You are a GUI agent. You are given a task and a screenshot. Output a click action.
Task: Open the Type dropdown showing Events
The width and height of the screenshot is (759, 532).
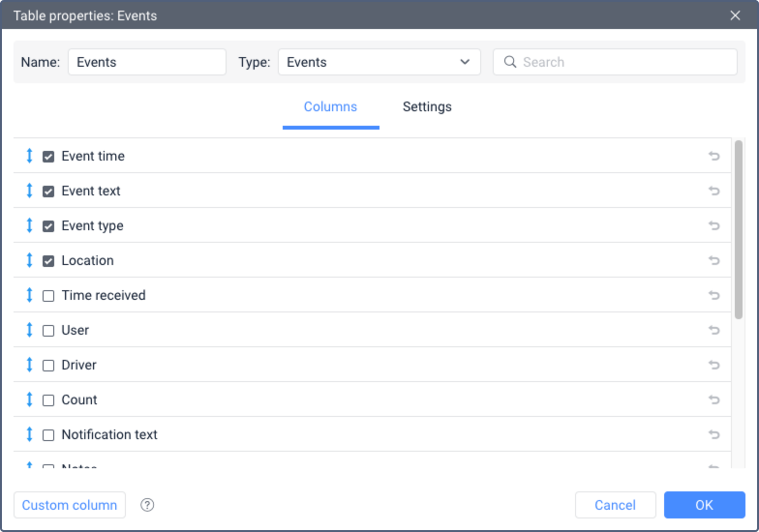pos(379,62)
